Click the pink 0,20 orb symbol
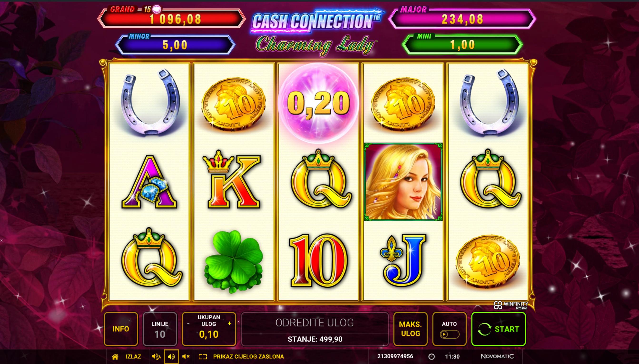The height and width of the screenshot is (364, 639). click(x=318, y=103)
